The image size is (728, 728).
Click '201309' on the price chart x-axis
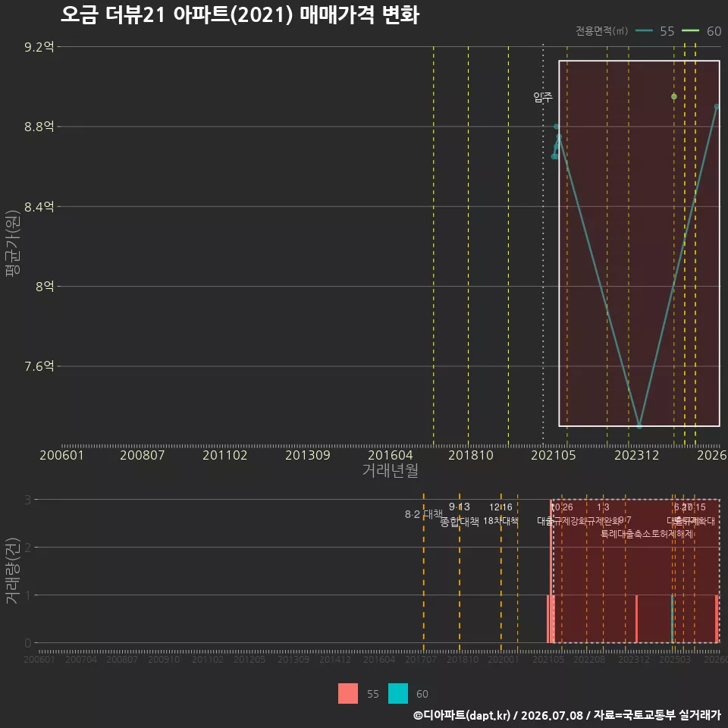(x=307, y=455)
